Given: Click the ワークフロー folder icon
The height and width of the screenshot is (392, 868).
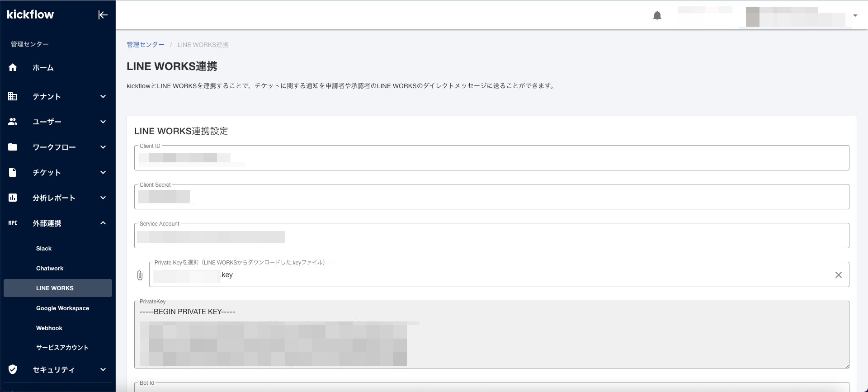Looking at the screenshot, I should click(x=13, y=147).
